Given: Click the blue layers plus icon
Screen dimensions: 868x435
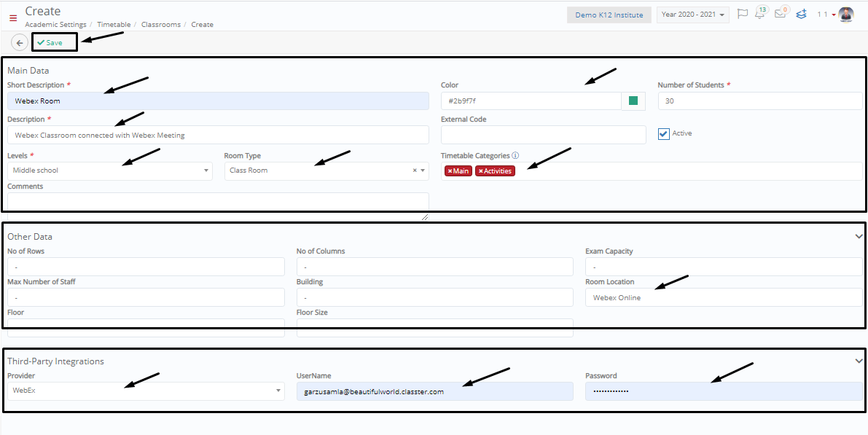Looking at the screenshot, I should 801,15.
